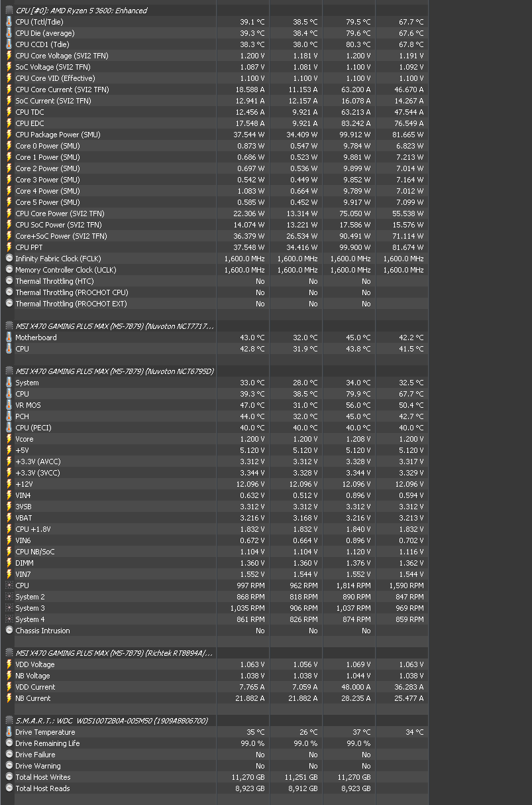The height and width of the screenshot is (805, 532).
Task: Click the chip icon of the Ryzen CPU group
Action: (x=9, y=11)
